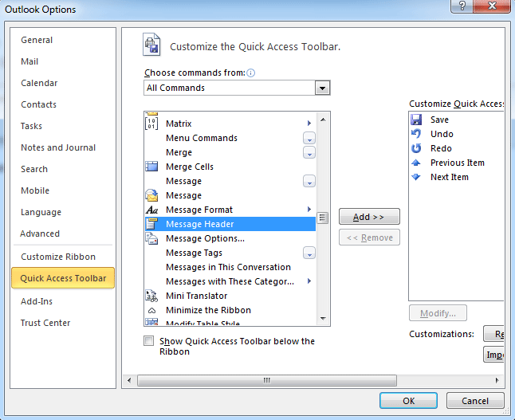Open the General options category
Image resolution: width=515 pixels, height=420 pixels.
63,40
